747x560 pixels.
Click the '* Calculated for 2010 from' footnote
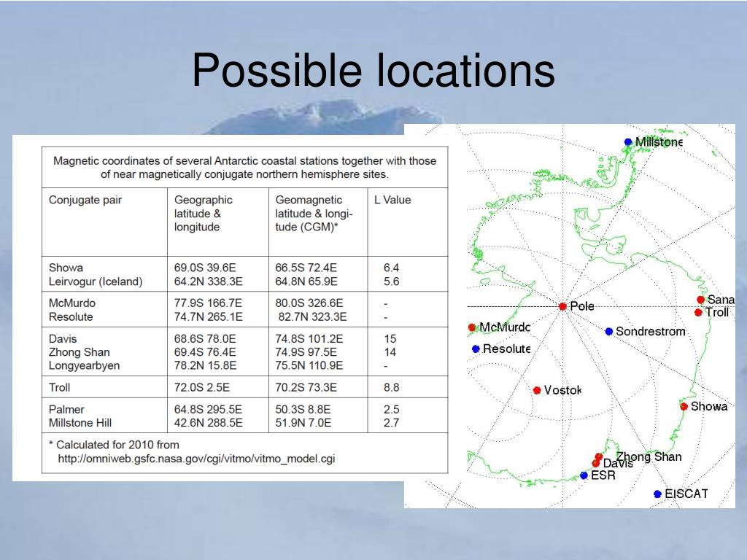coord(114,445)
